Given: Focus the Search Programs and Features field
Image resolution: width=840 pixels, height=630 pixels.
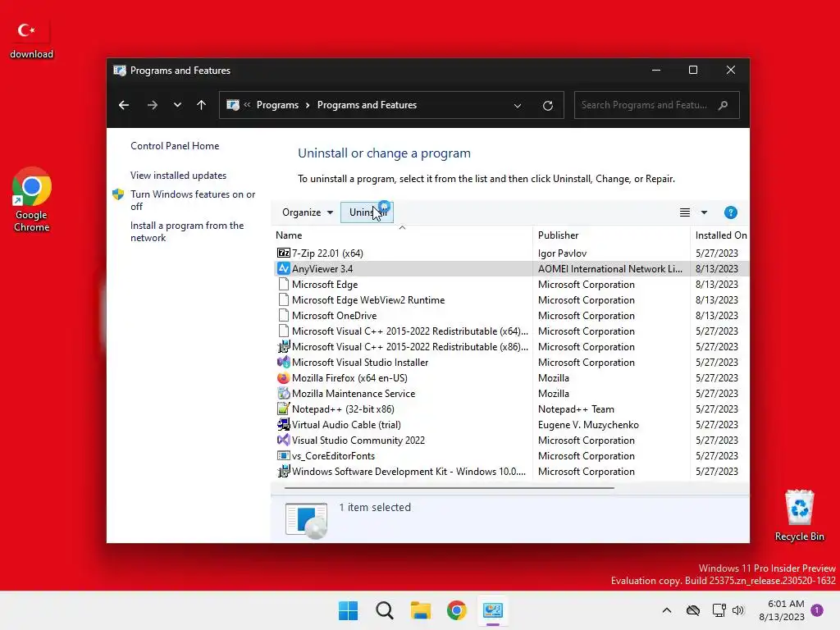Looking at the screenshot, I should (657, 105).
